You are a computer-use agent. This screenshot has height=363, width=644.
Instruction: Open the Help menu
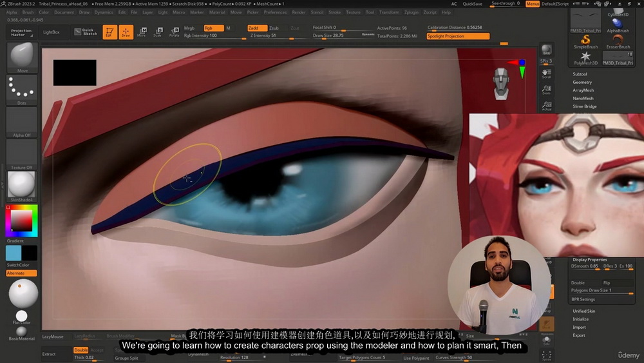446,12
